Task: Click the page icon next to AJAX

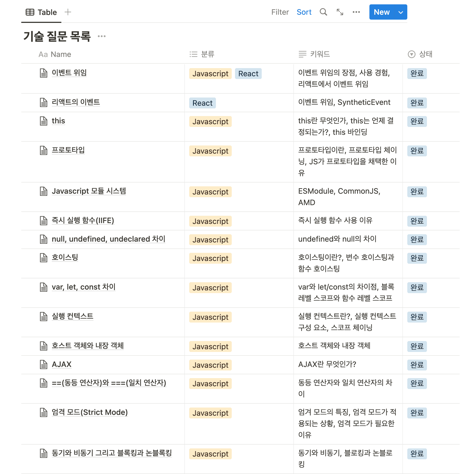Action: (x=44, y=364)
